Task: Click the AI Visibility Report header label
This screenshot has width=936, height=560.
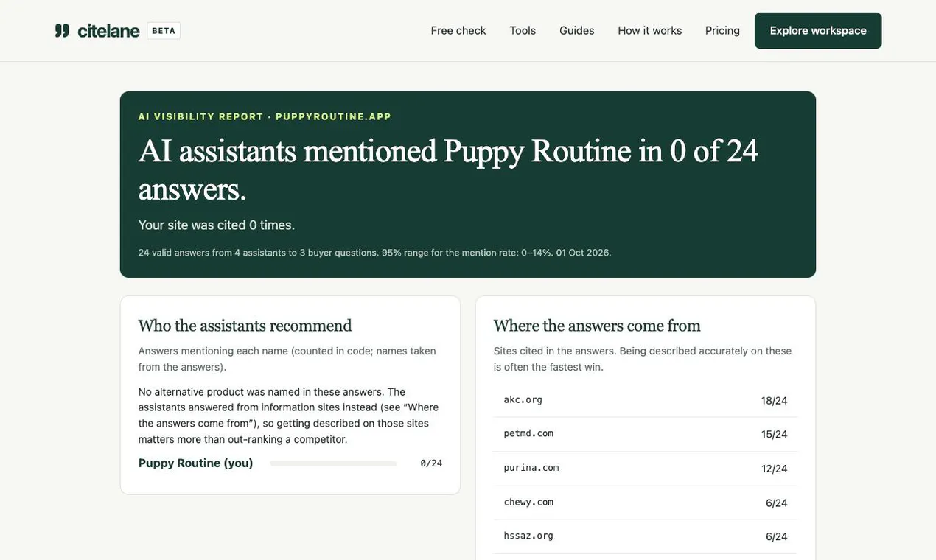Action: pyautogui.click(x=265, y=116)
